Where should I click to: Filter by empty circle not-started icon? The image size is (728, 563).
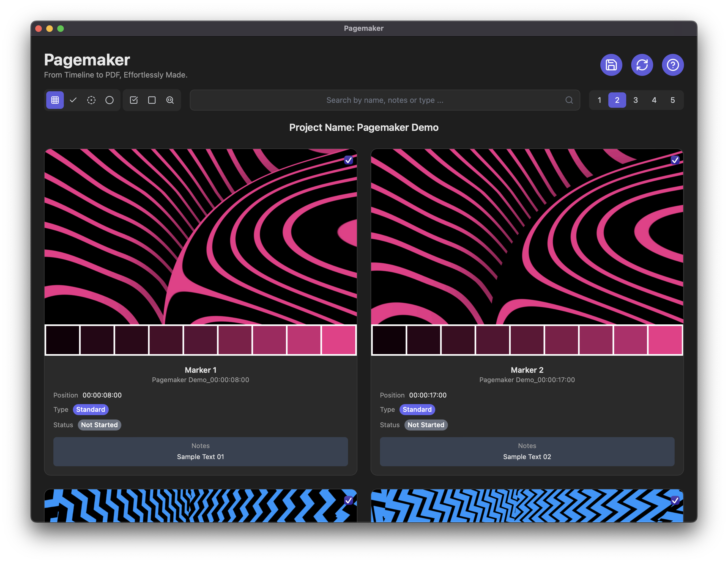109,100
